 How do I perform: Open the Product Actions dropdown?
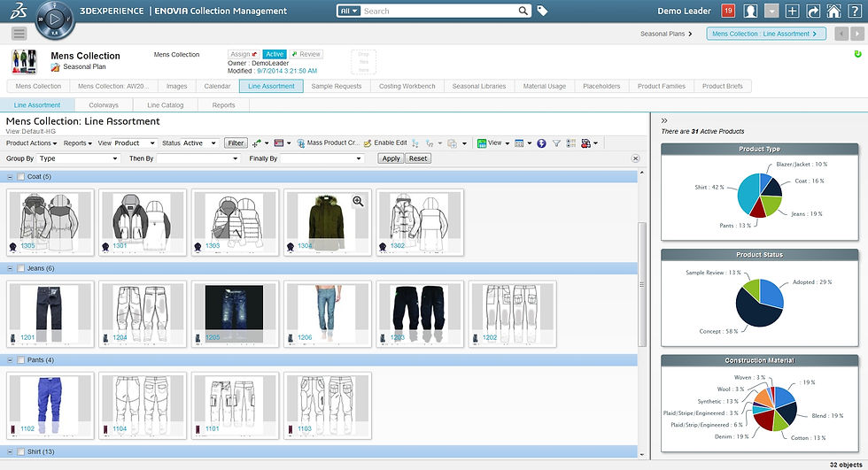click(31, 143)
